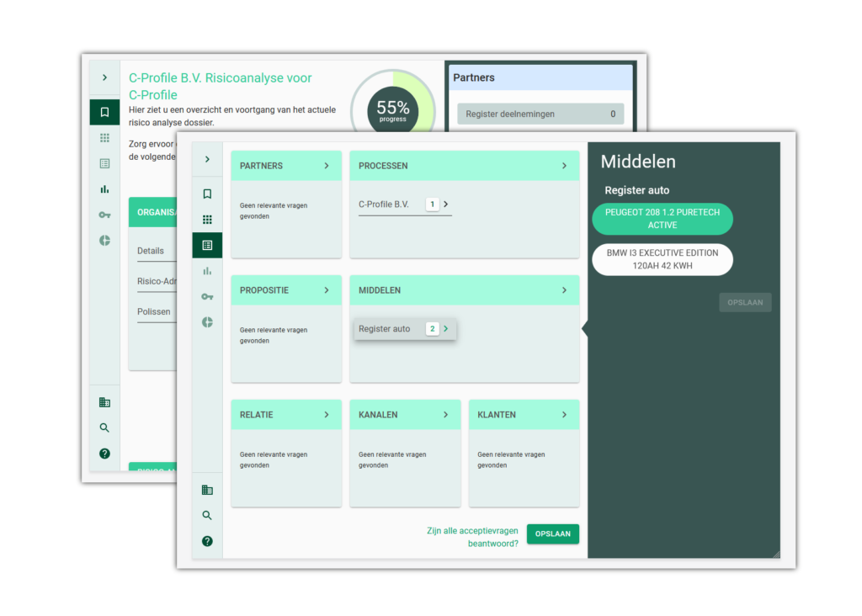Open bookmark icon in front window sidebar
This screenshot has height=616, width=862.
(x=207, y=194)
